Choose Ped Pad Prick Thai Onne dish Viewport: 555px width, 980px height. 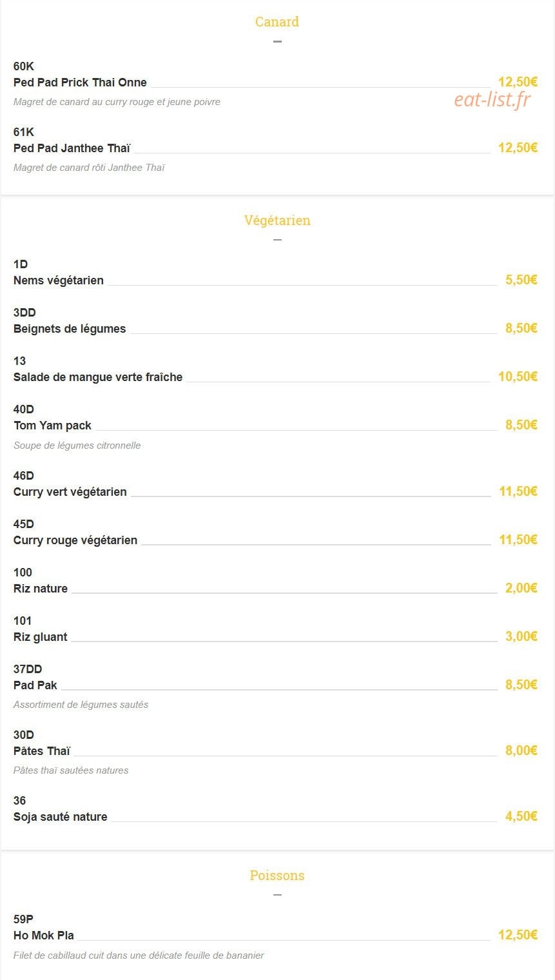[80, 83]
